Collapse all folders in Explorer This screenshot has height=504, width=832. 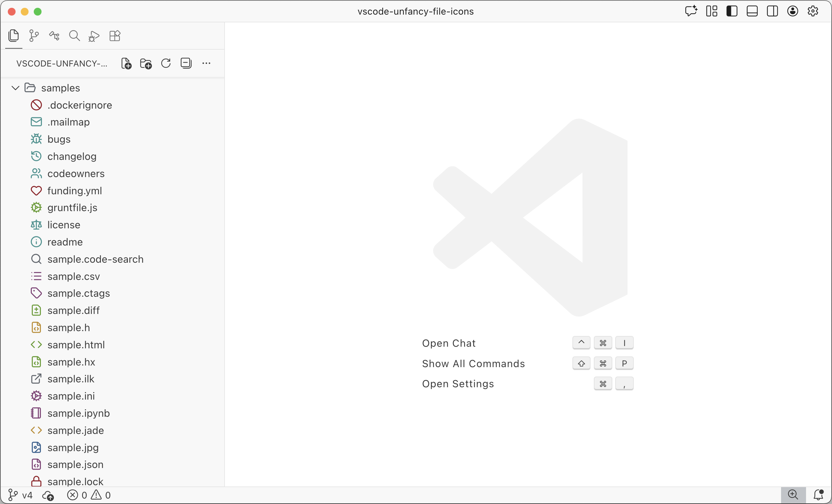(x=186, y=63)
